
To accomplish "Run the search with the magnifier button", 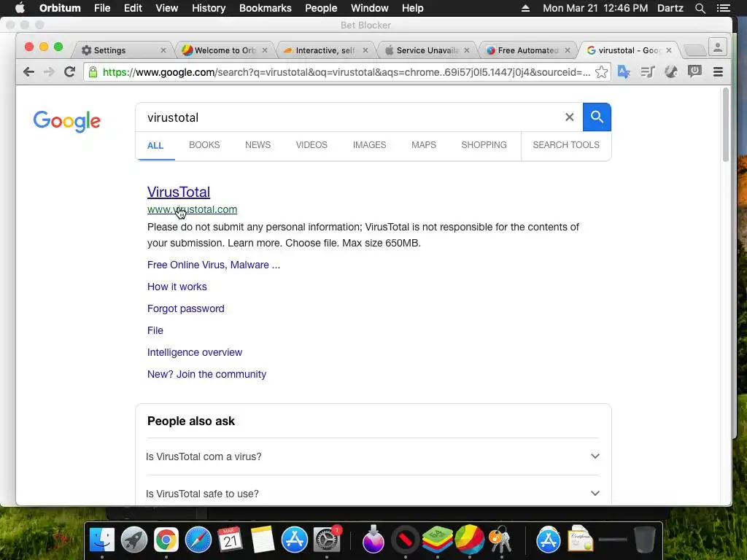I will 597,117.
